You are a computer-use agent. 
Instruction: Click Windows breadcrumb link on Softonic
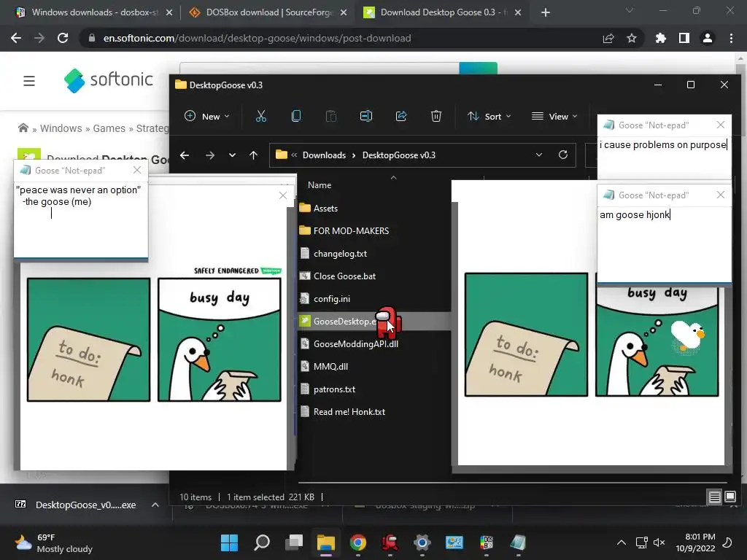[x=61, y=128]
